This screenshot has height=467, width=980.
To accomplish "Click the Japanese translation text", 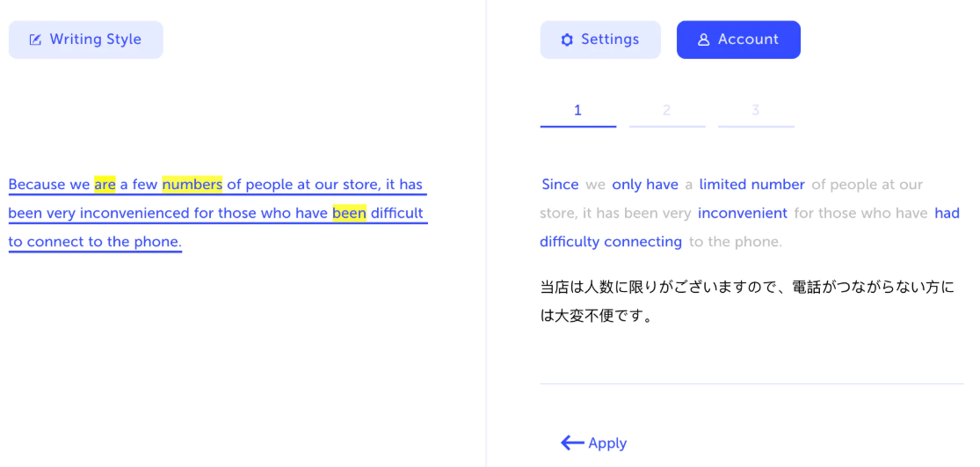I will click(746, 301).
